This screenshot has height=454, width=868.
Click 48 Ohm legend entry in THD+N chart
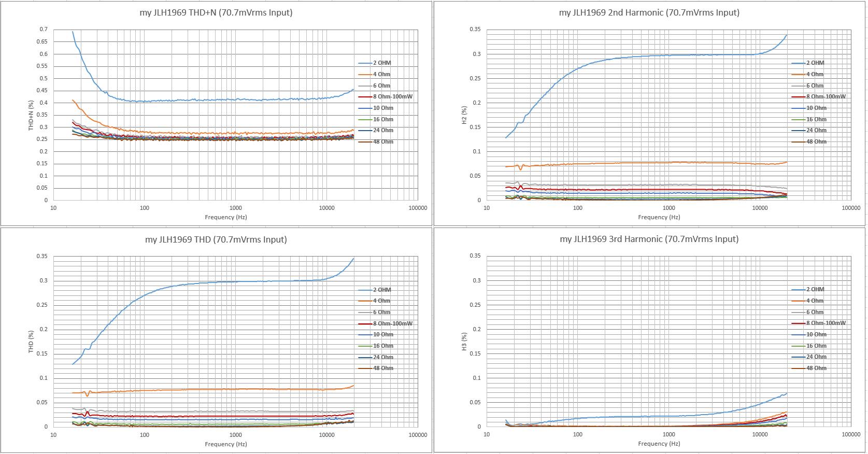[x=376, y=141]
